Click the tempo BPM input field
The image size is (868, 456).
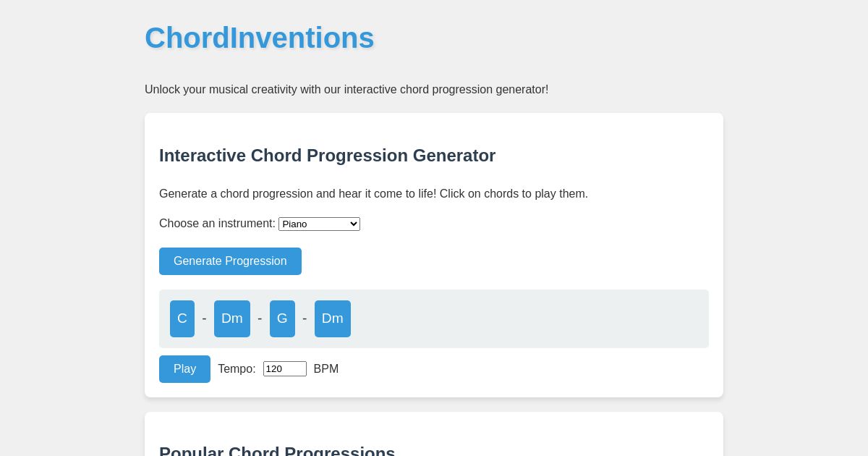[284, 368]
